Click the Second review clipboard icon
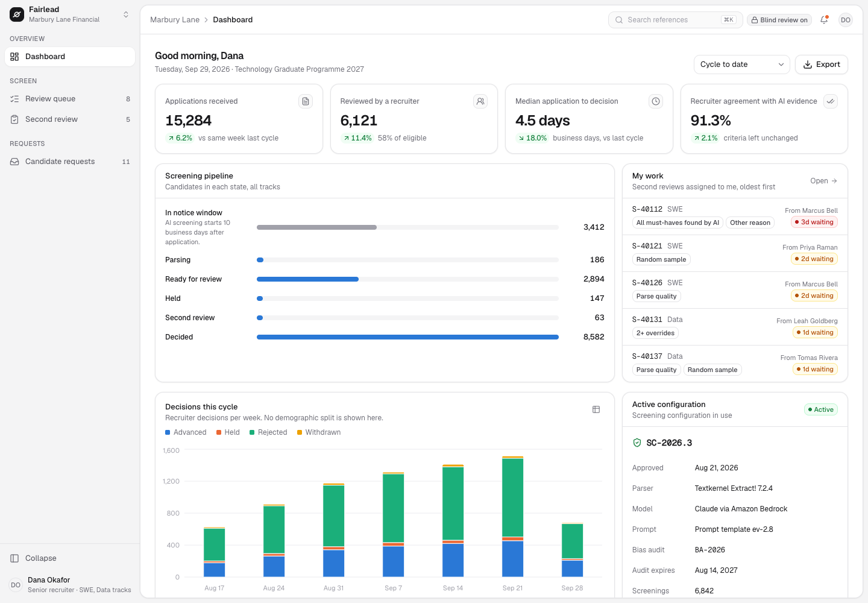The height and width of the screenshot is (603, 868). [x=14, y=119]
